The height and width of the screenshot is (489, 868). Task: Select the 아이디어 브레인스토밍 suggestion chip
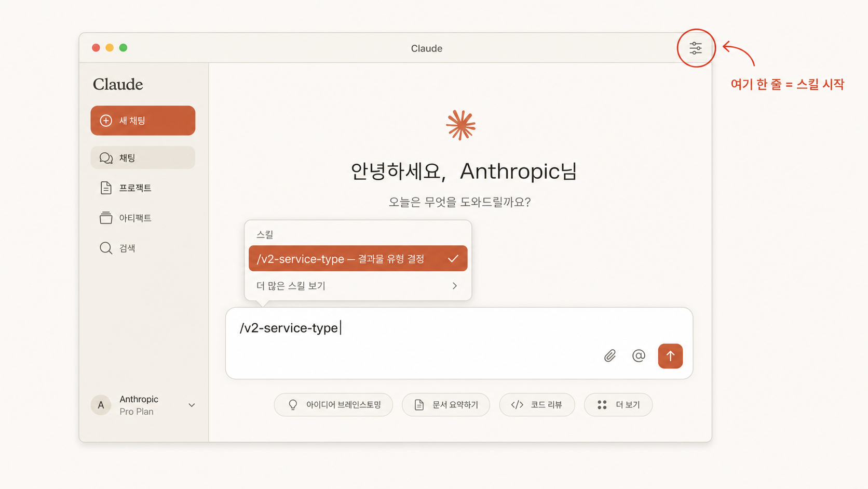coord(333,405)
